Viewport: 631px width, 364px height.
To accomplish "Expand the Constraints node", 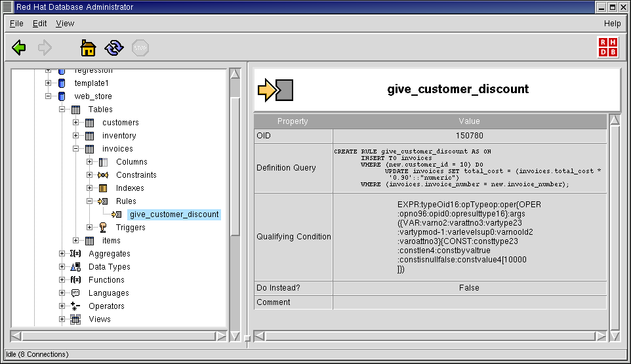I will coord(90,175).
